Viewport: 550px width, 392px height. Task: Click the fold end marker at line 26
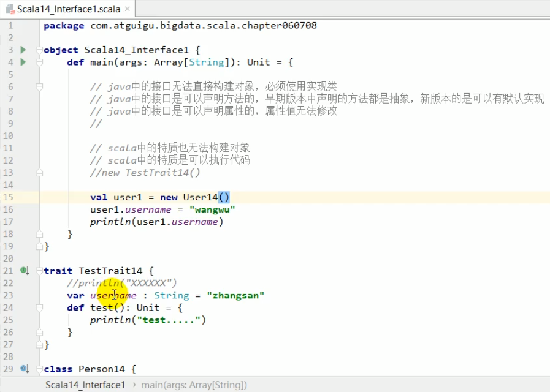pos(39,332)
